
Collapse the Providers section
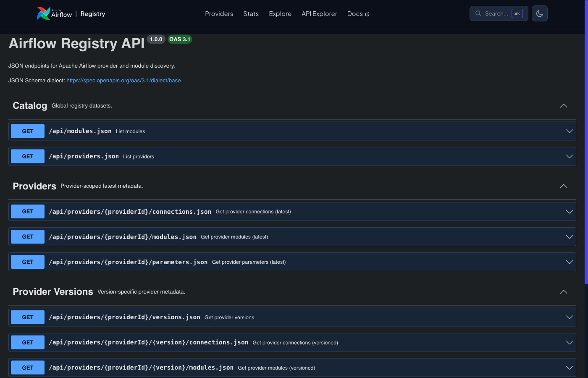pyautogui.click(x=563, y=186)
